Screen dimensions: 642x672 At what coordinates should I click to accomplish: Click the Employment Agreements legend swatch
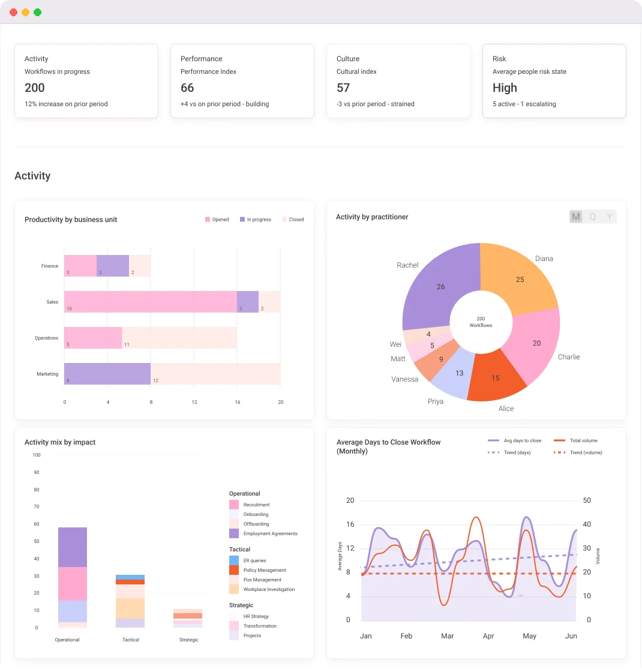234,533
